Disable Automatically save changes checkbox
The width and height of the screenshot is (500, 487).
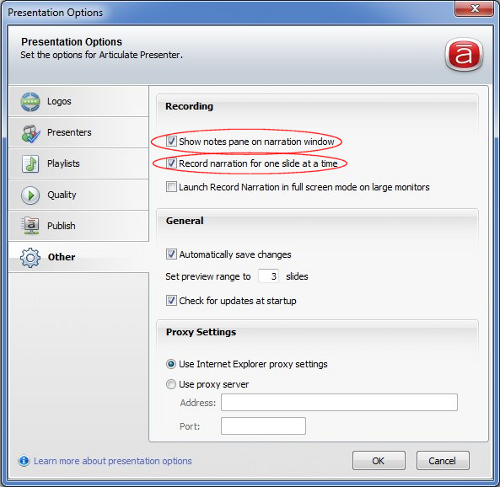pos(171,254)
